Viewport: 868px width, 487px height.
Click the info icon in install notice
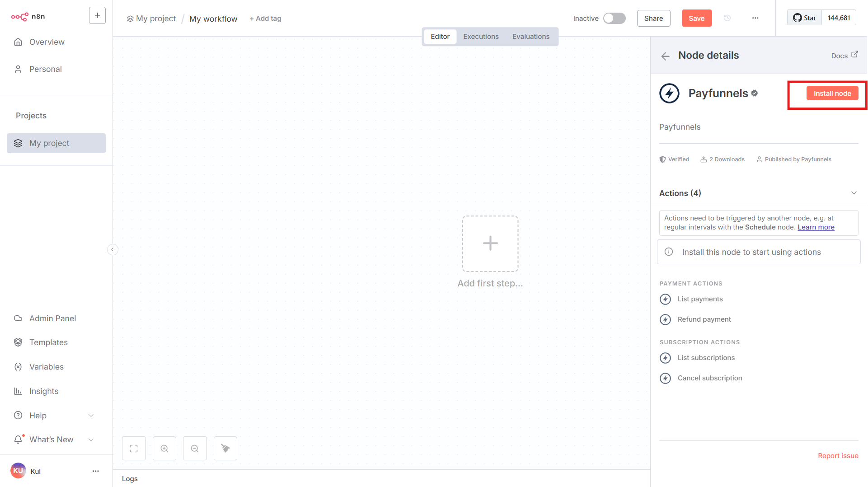pyautogui.click(x=669, y=252)
